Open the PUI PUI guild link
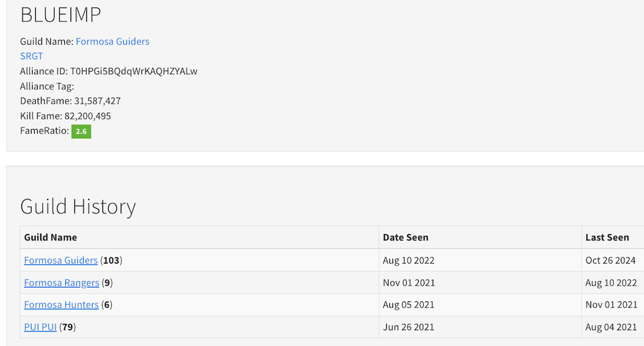 pyautogui.click(x=40, y=327)
